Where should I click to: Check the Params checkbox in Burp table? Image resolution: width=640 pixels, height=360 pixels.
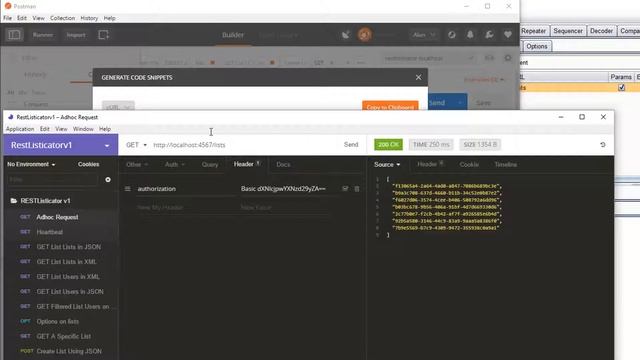(x=621, y=87)
